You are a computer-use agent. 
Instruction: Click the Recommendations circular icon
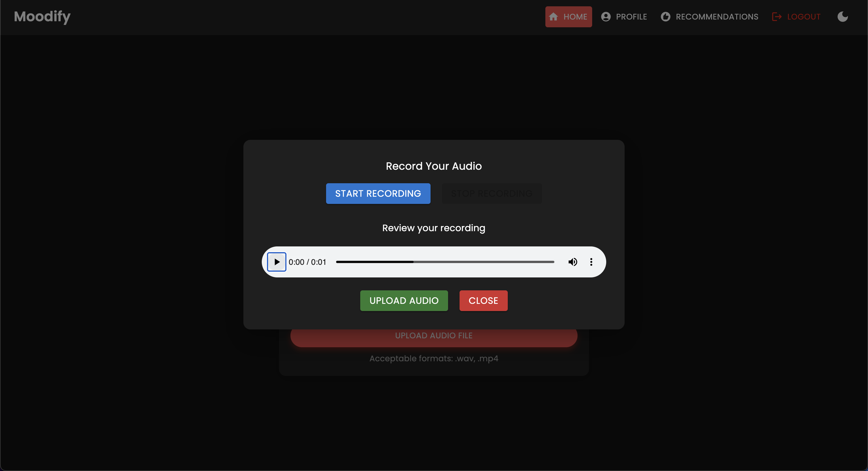(x=665, y=17)
